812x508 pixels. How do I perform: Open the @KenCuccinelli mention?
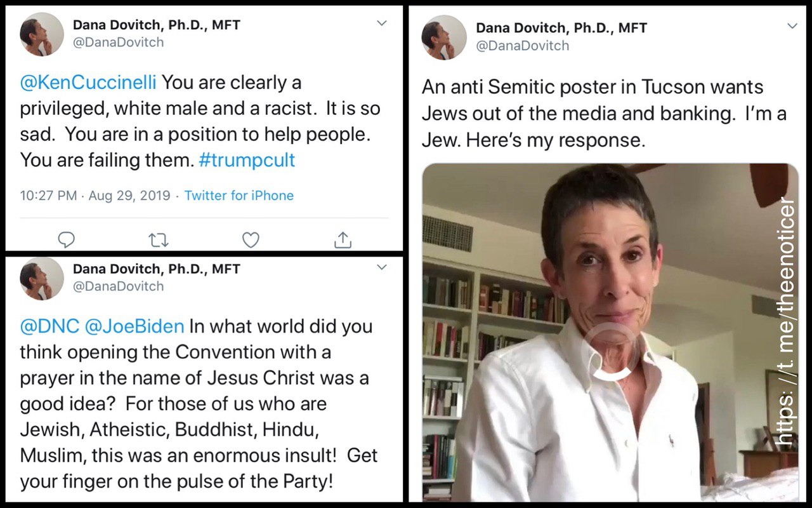pyautogui.click(x=88, y=83)
